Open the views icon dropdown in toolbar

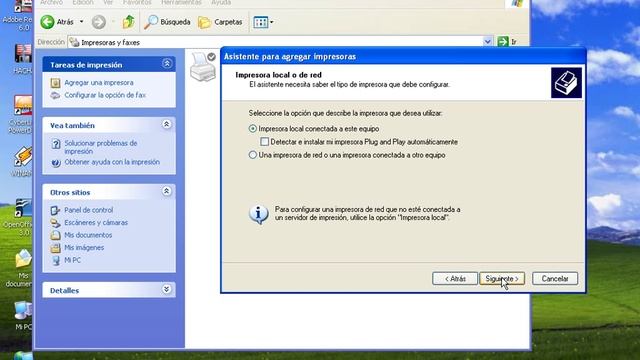[263, 22]
